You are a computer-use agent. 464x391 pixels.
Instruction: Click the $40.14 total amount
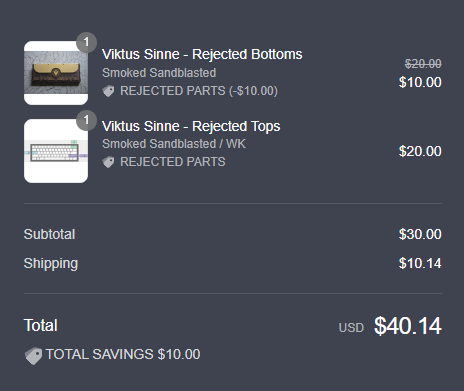[408, 326]
